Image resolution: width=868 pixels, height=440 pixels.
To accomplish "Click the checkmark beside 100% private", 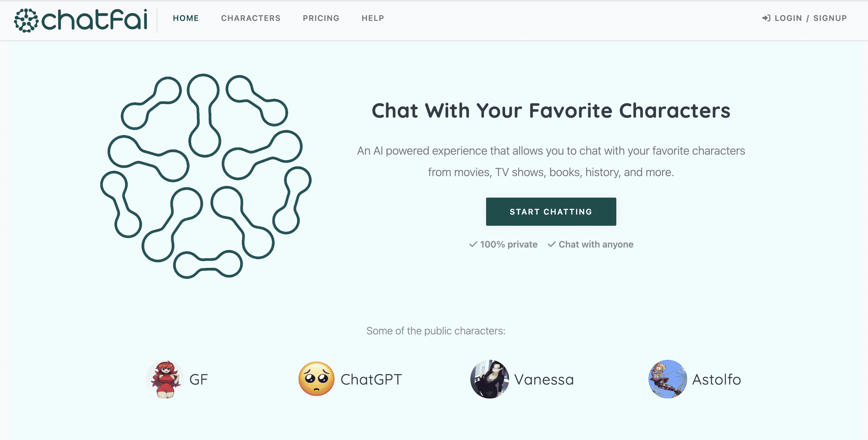I will [473, 245].
